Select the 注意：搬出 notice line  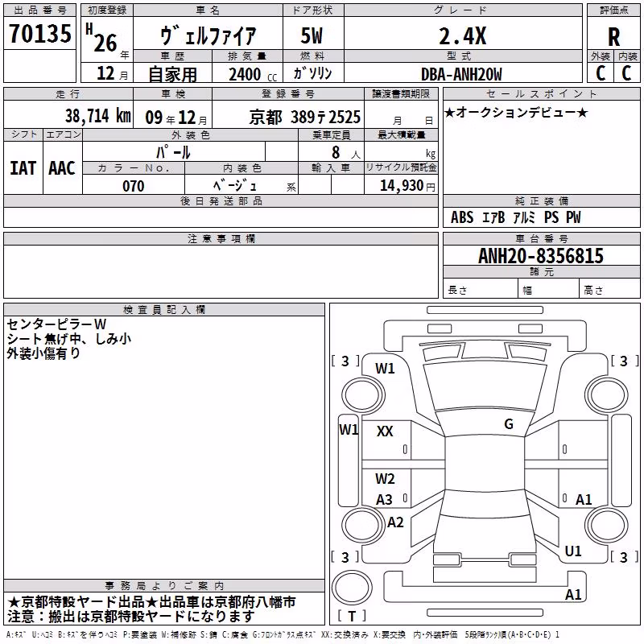[x=131, y=616]
